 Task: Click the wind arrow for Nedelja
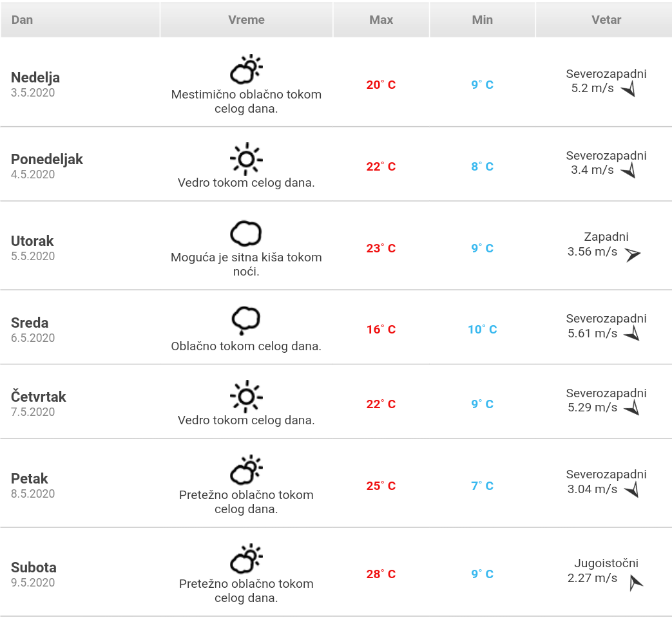pyautogui.click(x=629, y=89)
